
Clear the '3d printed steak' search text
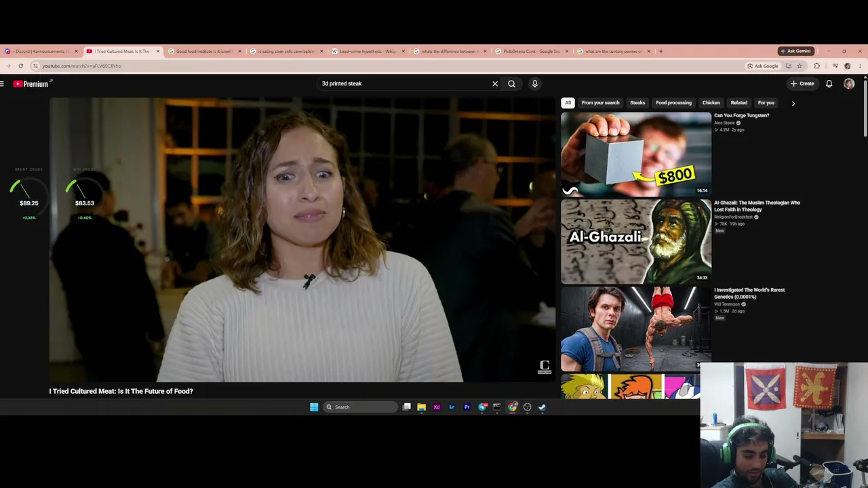pyautogui.click(x=495, y=84)
